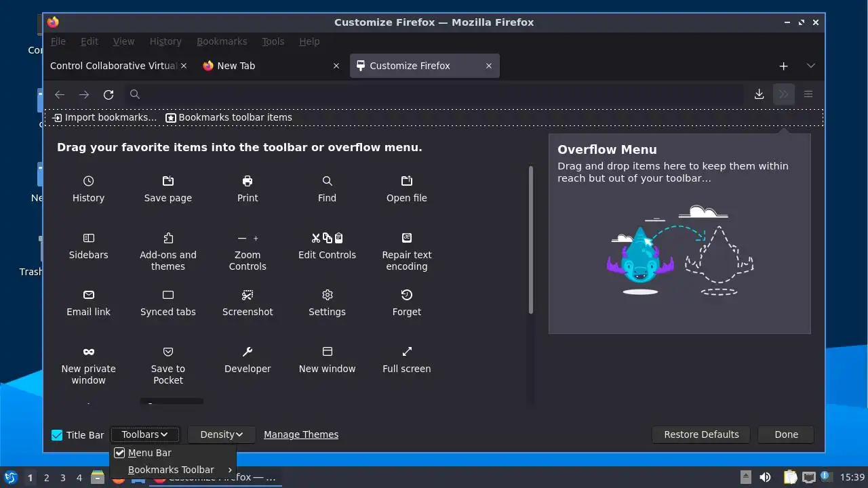Select the Email link item

click(x=88, y=303)
